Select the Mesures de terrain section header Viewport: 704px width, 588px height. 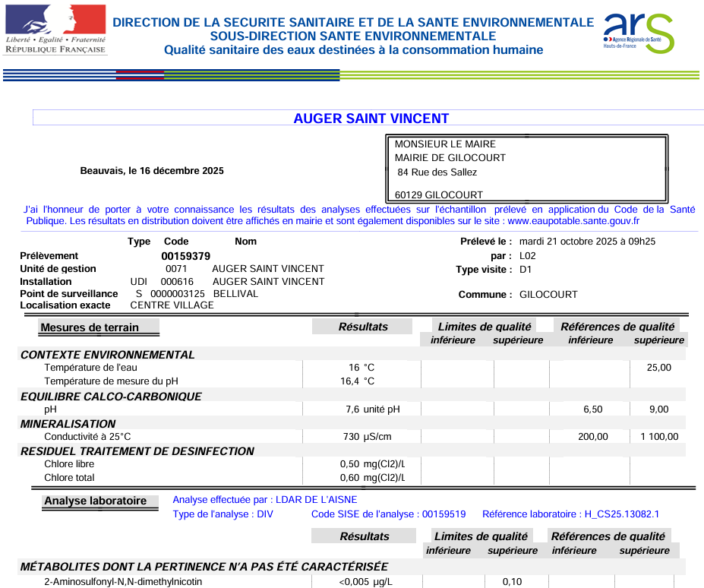tap(90, 327)
